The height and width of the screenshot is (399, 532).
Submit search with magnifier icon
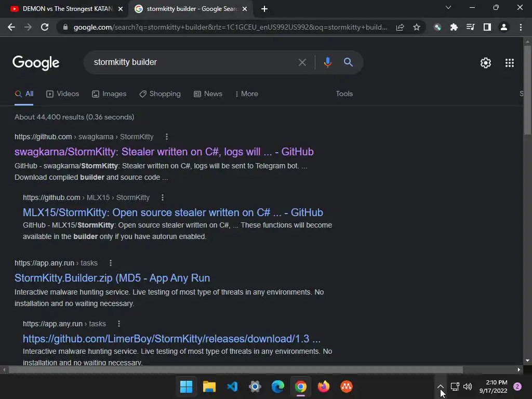tap(348, 62)
